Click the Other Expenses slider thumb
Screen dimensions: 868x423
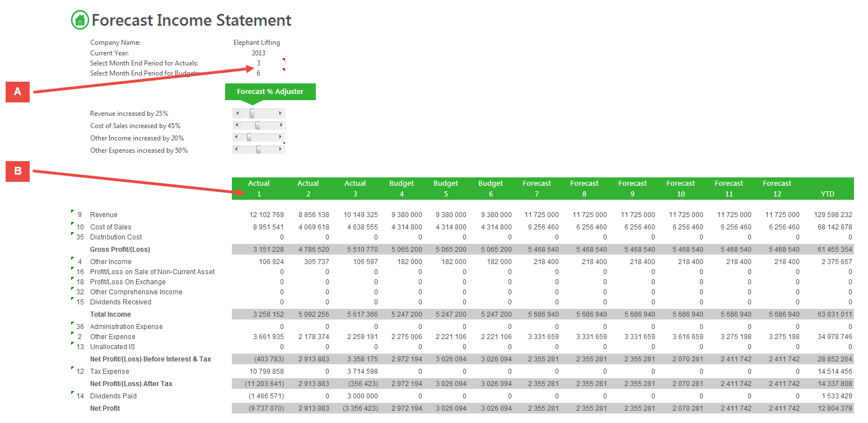click(x=258, y=149)
